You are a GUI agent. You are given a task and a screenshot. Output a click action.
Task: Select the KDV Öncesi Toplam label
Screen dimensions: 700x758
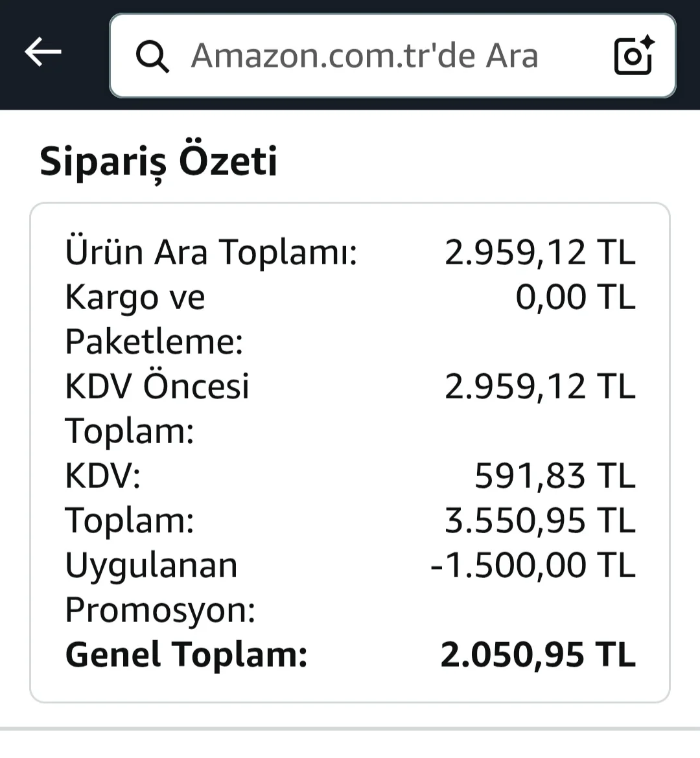pos(157,408)
